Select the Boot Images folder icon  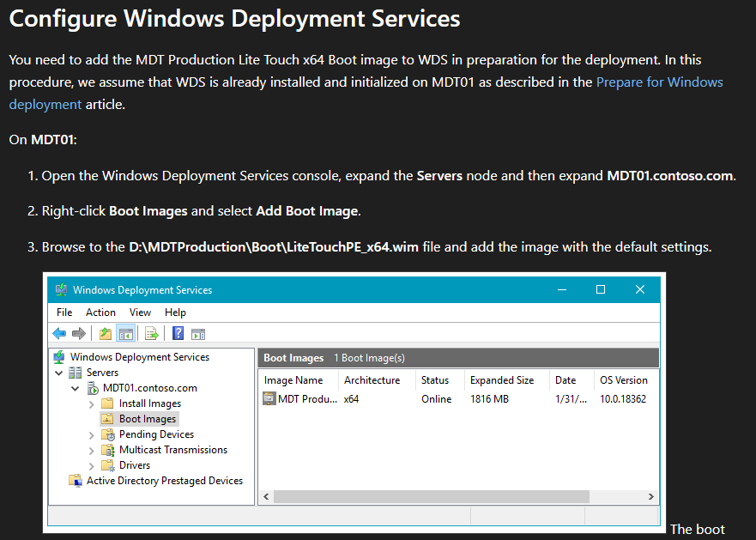point(107,419)
